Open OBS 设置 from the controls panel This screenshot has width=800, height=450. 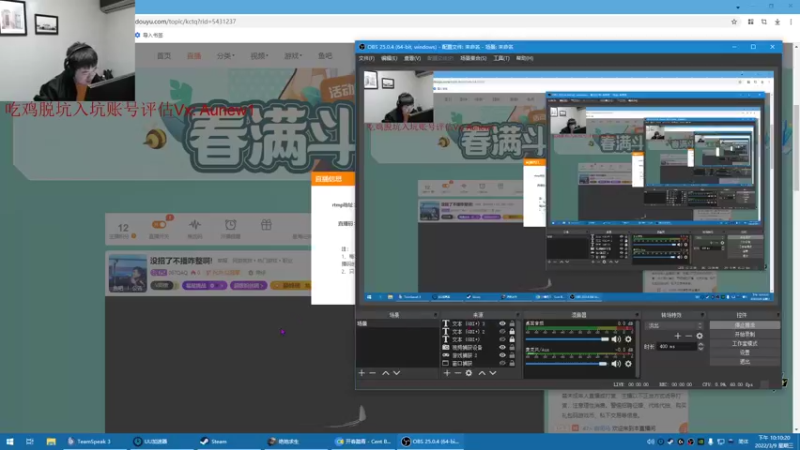coord(745,353)
